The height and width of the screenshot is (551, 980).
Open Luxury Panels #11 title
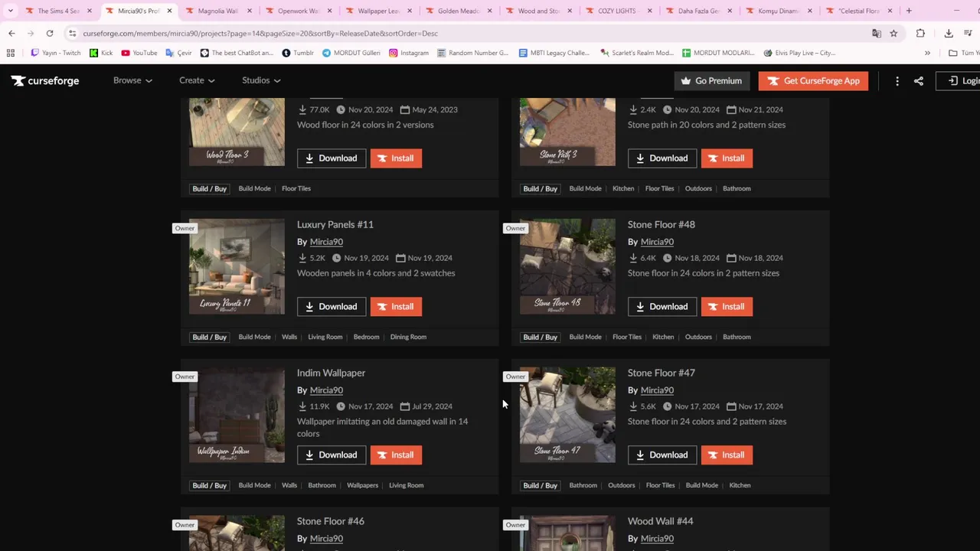(335, 224)
